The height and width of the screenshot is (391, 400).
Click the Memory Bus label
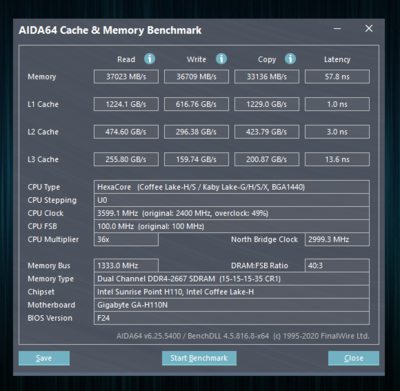pos(49,266)
